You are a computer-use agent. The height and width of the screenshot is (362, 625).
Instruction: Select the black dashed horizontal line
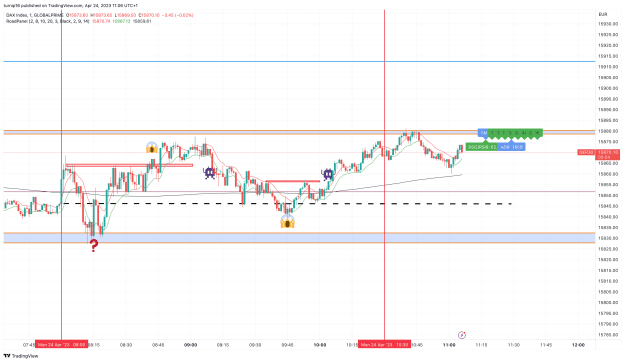(286, 204)
